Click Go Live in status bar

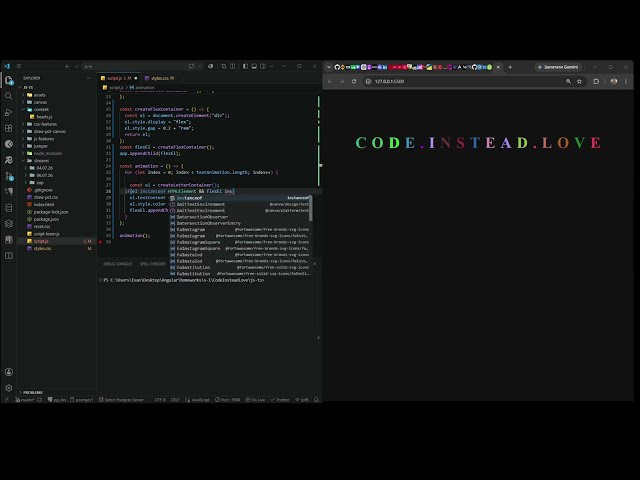pyautogui.click(x=255, y=400)
